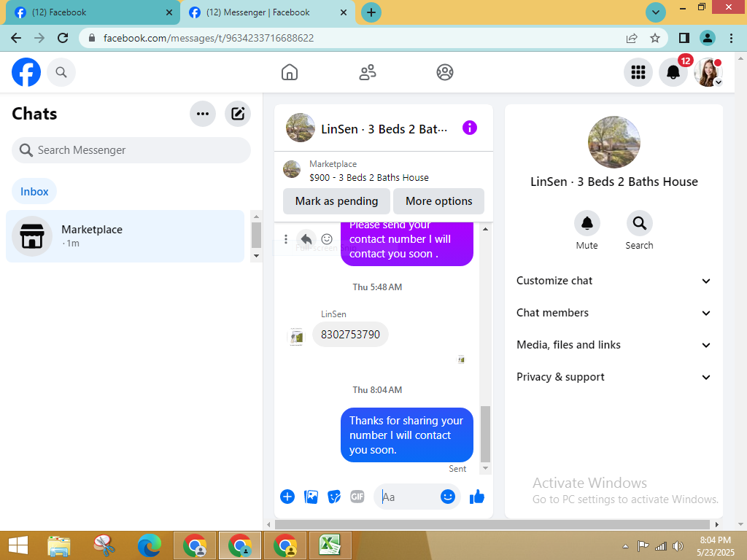Viewport: 747px width, 560px height.
Task: Reply to the message with arrow icon
Action: coord(306,239)
